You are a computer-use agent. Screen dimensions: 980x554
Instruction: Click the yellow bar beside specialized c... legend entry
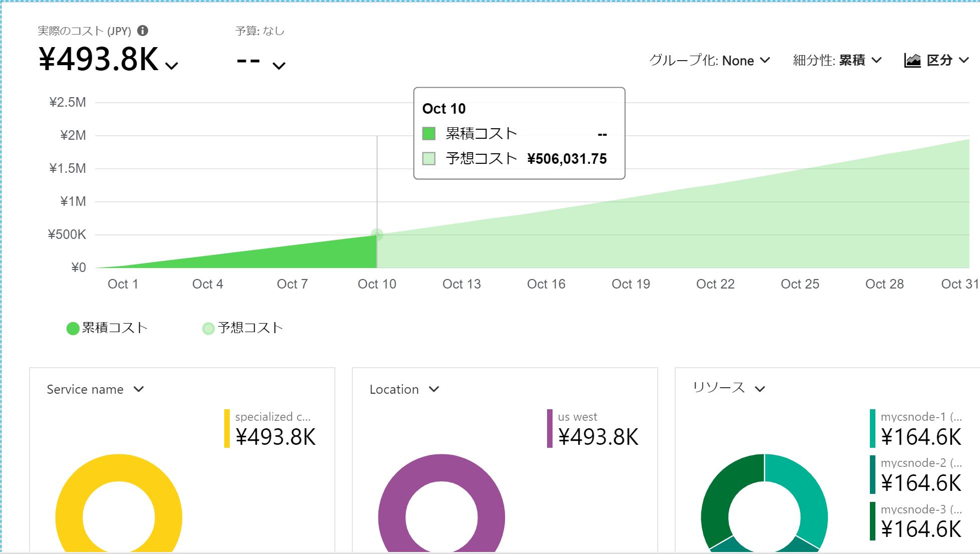point(228,427)
